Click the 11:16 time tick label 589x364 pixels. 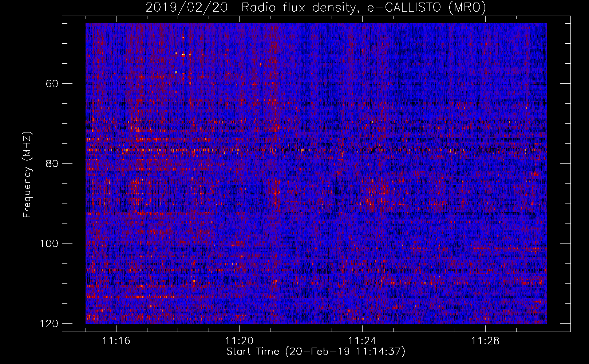tap(116, 341)
